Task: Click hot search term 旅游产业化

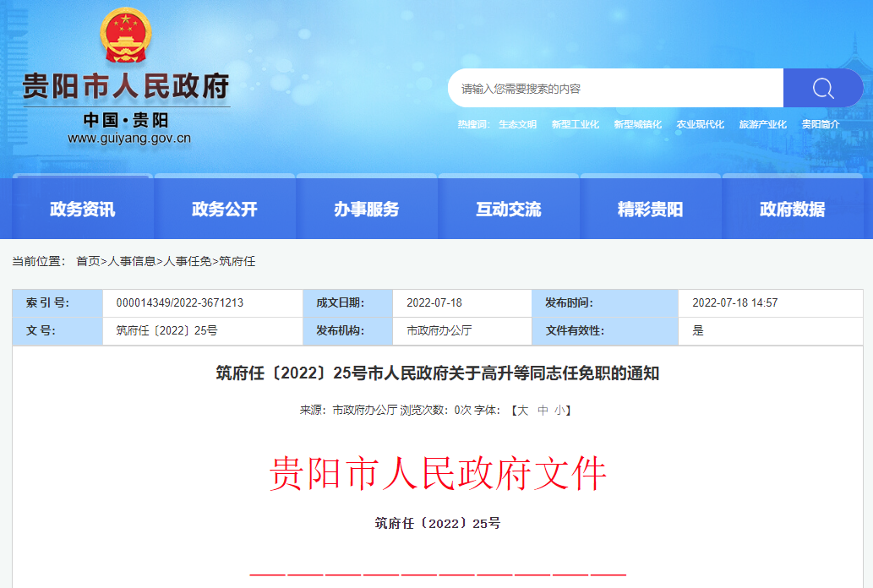Action: [x=762, y=124]
